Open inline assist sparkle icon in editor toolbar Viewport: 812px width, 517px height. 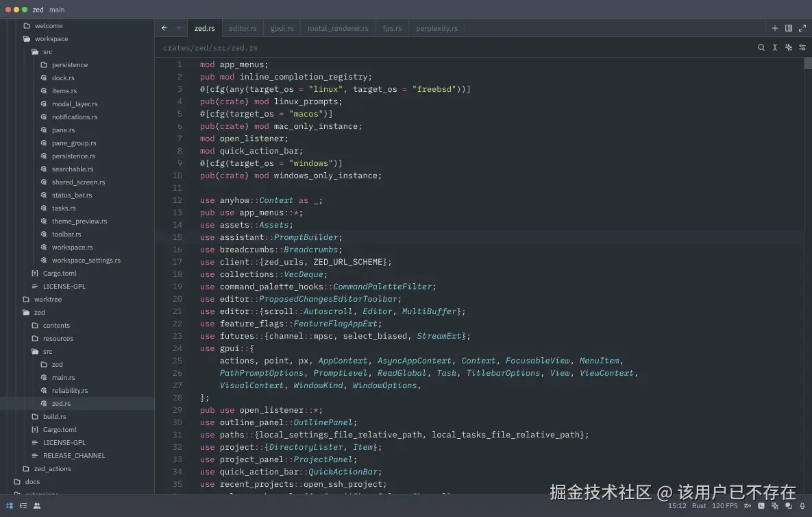(x=789, y=47)
